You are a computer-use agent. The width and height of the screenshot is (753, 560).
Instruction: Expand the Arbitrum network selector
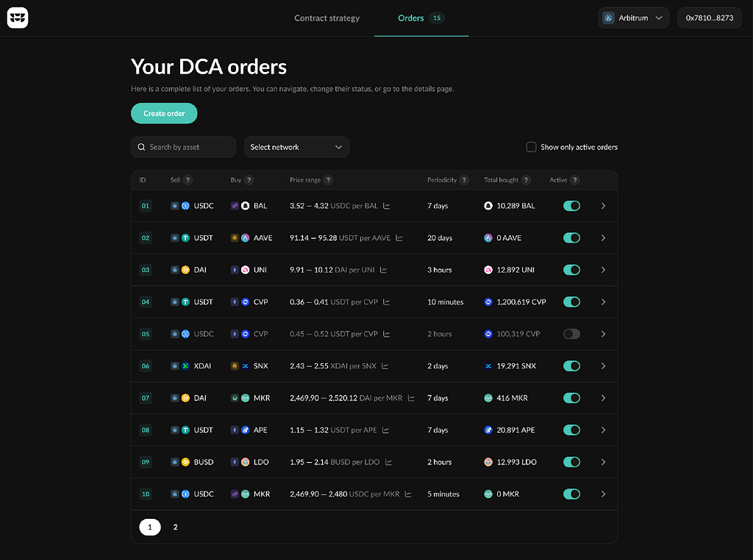[x=633, y=18]
